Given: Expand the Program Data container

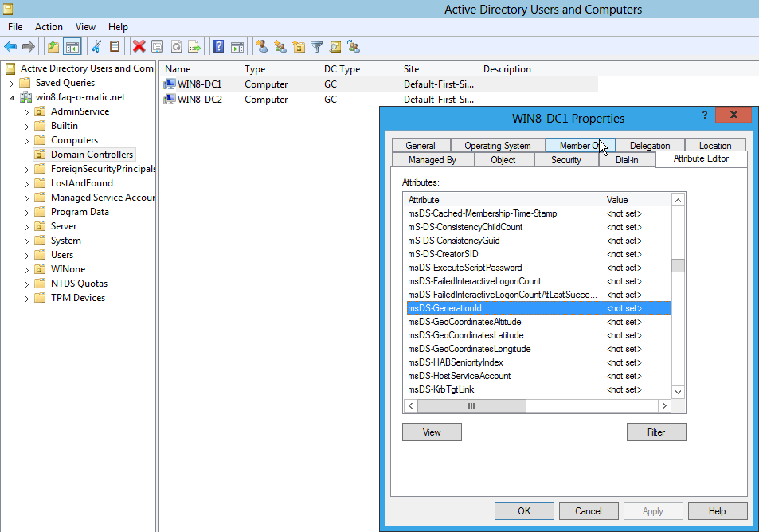Looking at the screenshot, I should 26,213.
